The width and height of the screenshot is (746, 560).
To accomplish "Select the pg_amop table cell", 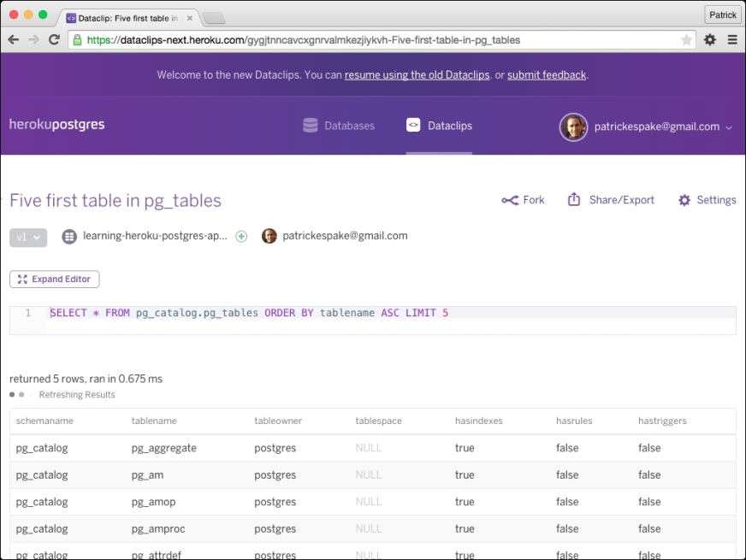I will point(154,503).
